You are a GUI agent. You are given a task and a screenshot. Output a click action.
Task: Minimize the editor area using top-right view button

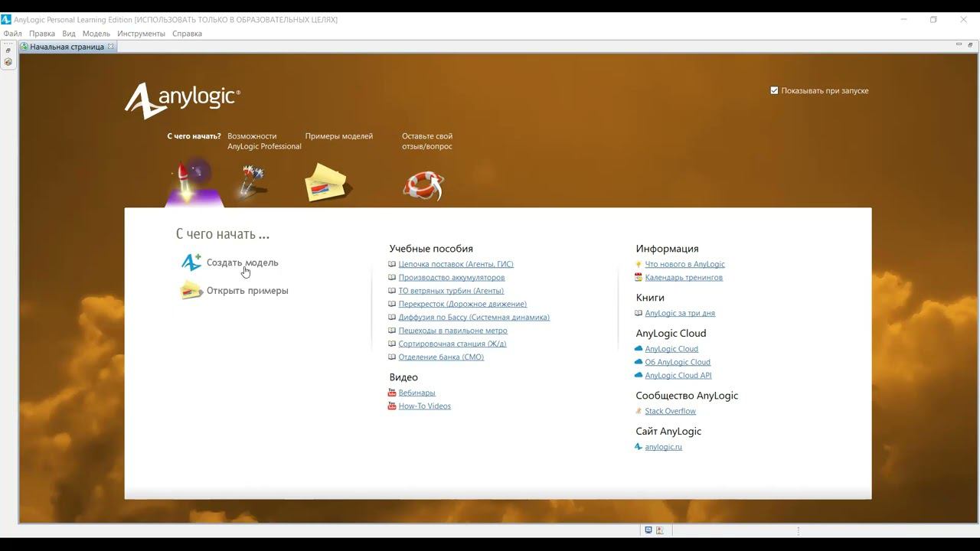click(959, 45)
